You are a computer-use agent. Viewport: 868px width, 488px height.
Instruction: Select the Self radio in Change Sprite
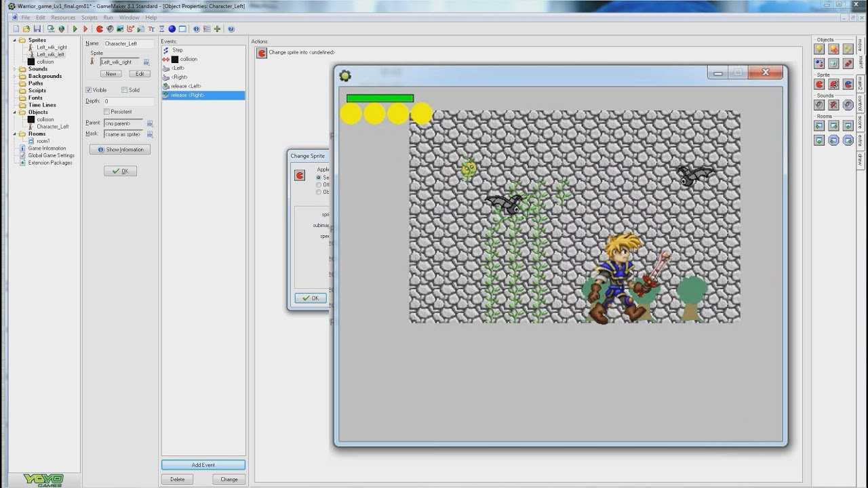click(x=319, y=178)
